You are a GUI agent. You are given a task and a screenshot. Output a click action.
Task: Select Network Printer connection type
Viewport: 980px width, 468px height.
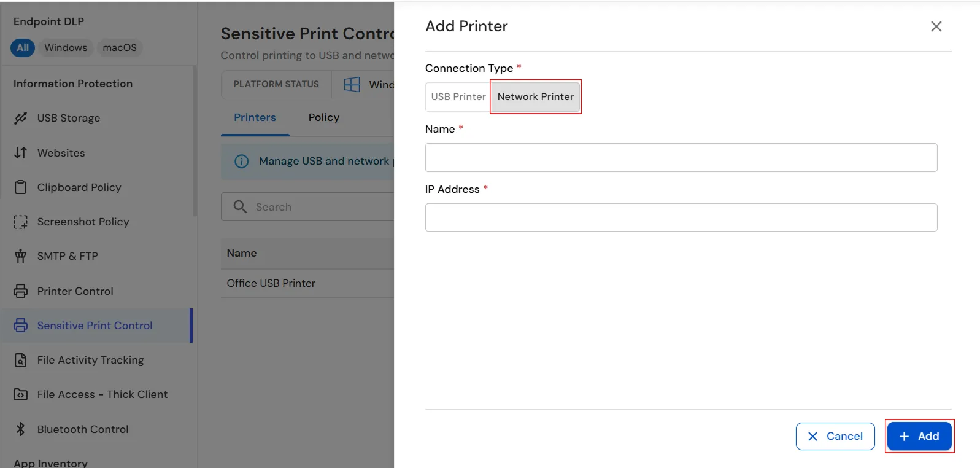pos(535,97)
